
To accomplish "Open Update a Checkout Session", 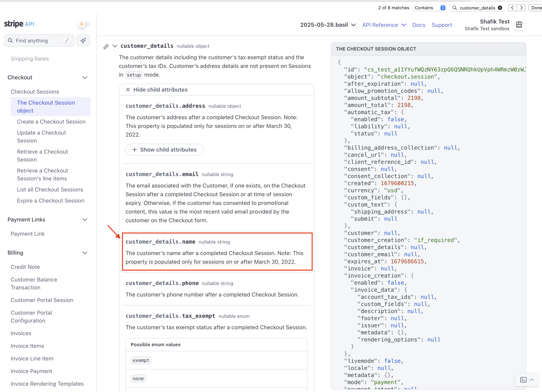I will 41,137.
